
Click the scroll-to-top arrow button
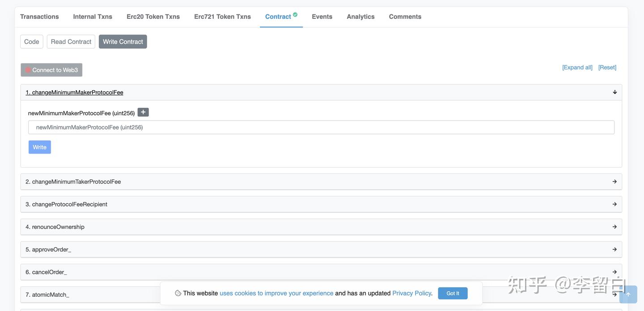tap(628, 294)
